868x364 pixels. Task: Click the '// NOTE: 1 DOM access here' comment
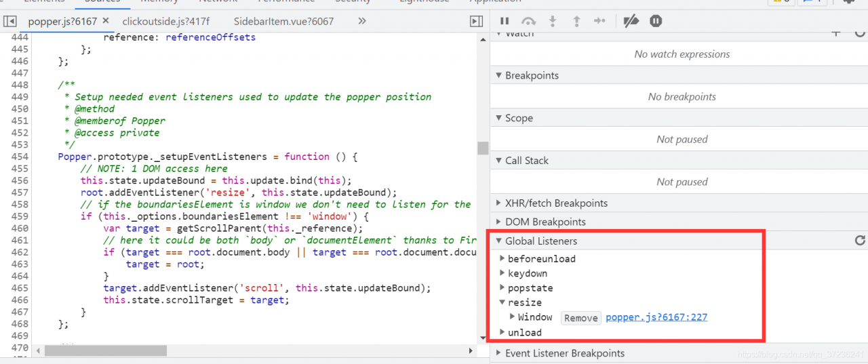click(154, 169)
